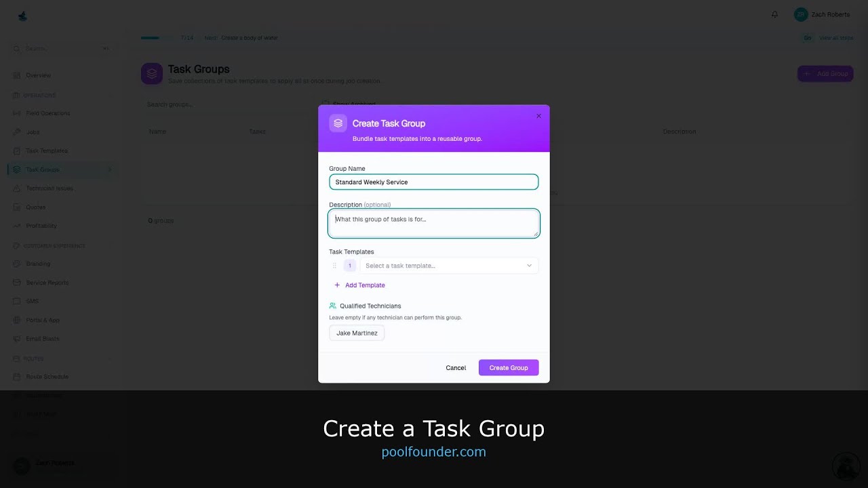Select Task Groups in the sidebar

pos(61,169)
